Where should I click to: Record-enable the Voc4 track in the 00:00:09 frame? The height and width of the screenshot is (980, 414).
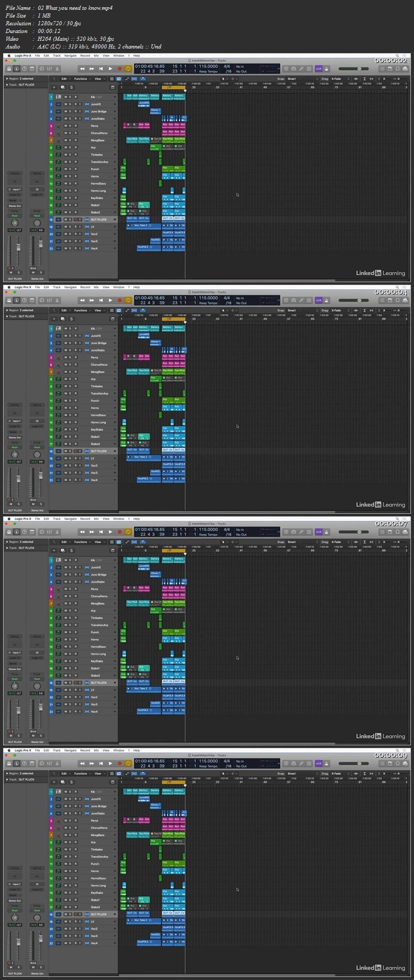(75, 943)
